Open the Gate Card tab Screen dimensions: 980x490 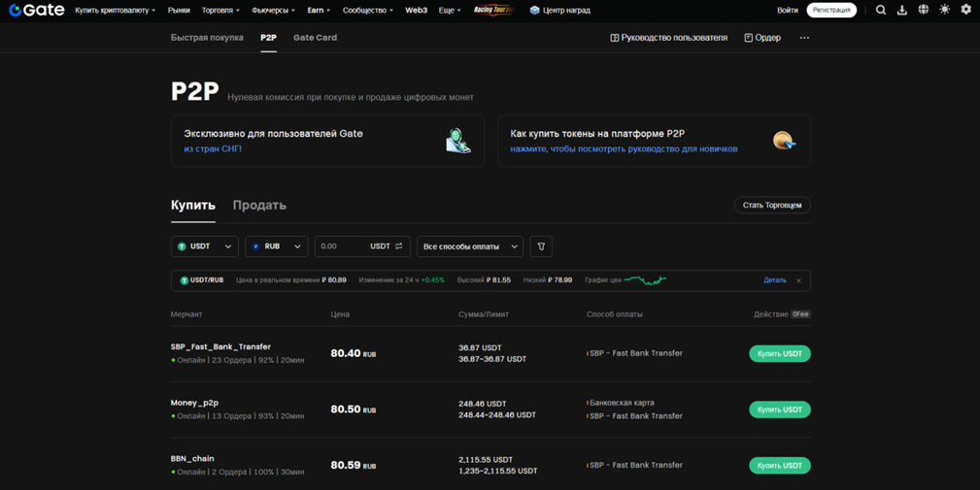tap(315, 38)
